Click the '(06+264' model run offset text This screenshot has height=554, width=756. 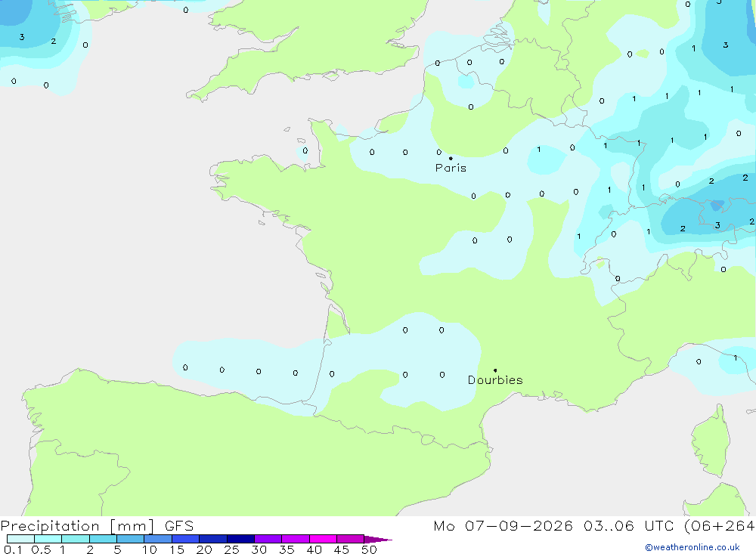tap(720, 525)
